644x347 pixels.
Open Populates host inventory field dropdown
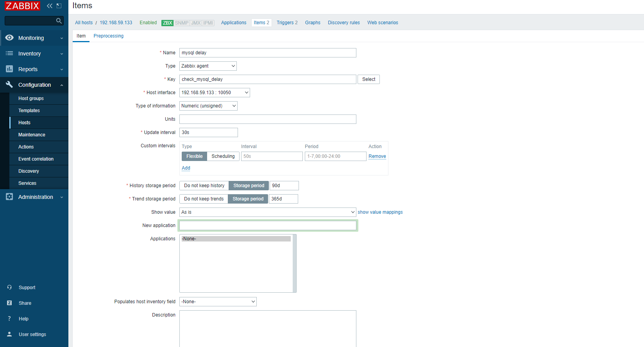tap(218, 302)
